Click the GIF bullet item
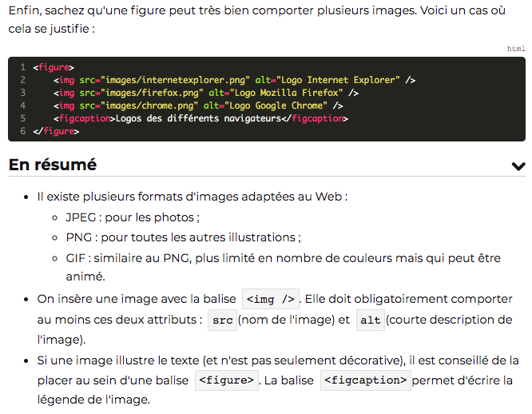This screenshot has height=414, width=532. [x=284, y=268]
